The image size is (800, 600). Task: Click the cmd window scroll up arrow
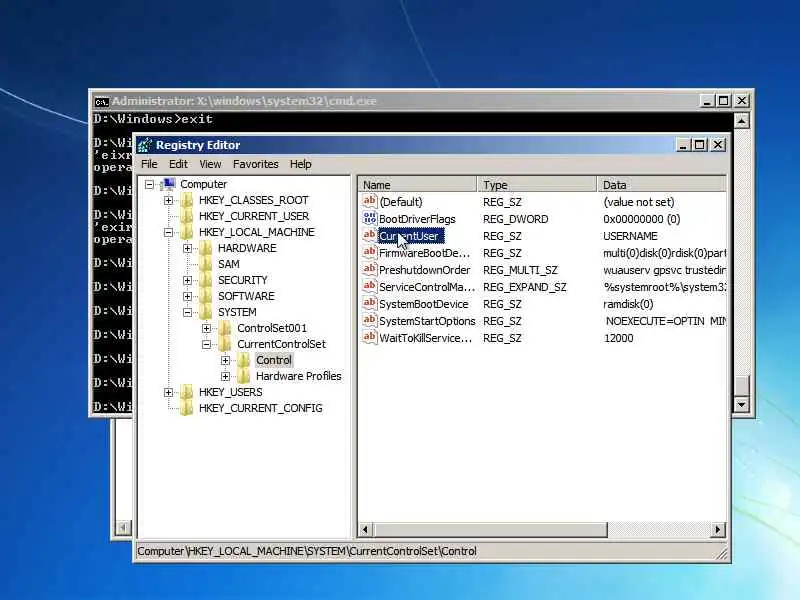(x=741, y=121)
